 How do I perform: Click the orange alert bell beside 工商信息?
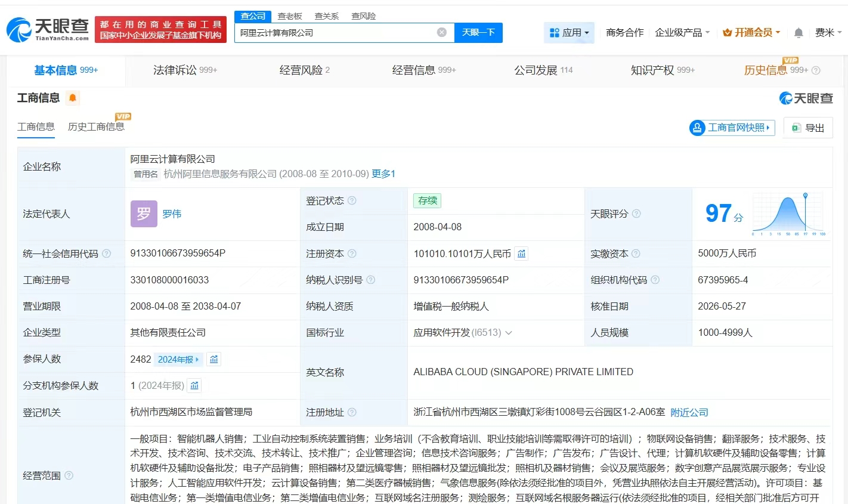[73, 98]
